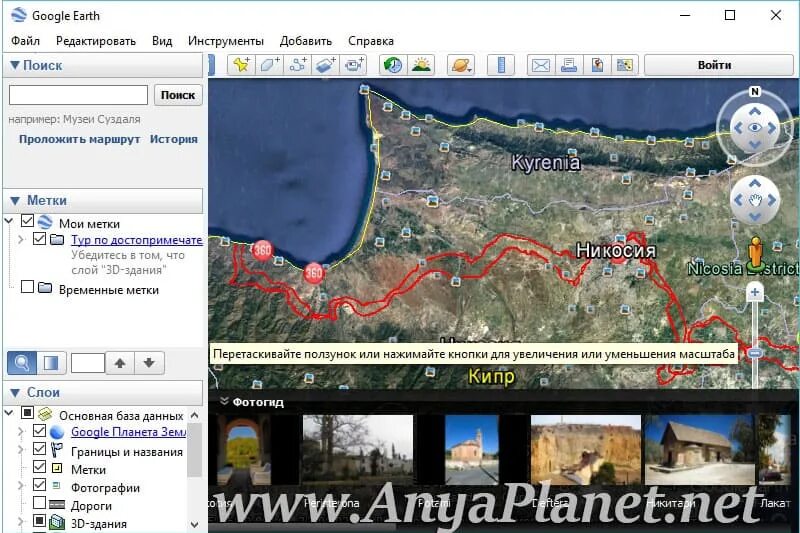Collapse Основная база данных tree node
The width and height of the screenshot is (800, 533).
point(9,413)
